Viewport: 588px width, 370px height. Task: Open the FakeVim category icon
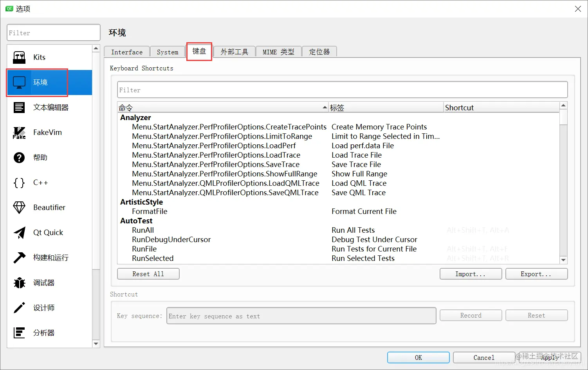(19, 133)
